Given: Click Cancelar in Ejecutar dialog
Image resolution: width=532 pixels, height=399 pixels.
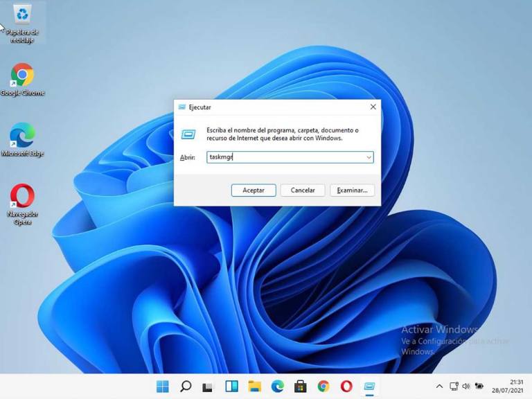Looking at the screenshot, I should point(303,190).
